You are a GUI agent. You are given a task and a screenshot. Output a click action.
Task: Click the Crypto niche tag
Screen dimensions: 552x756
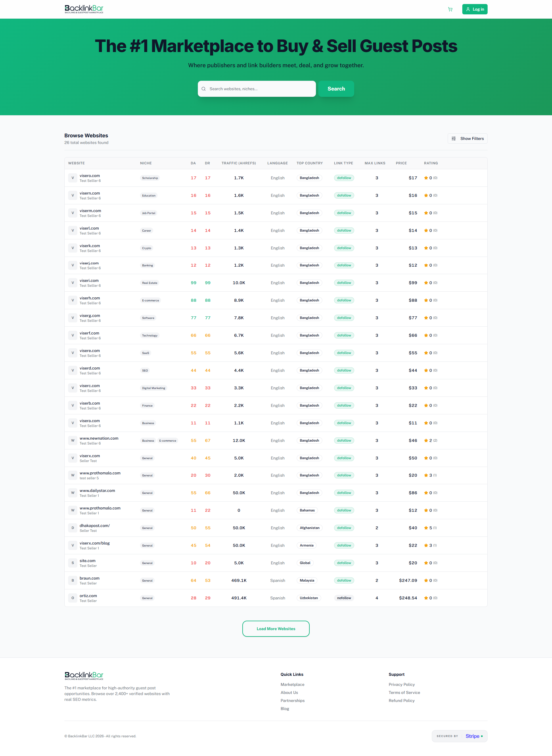tap(146, 248)
